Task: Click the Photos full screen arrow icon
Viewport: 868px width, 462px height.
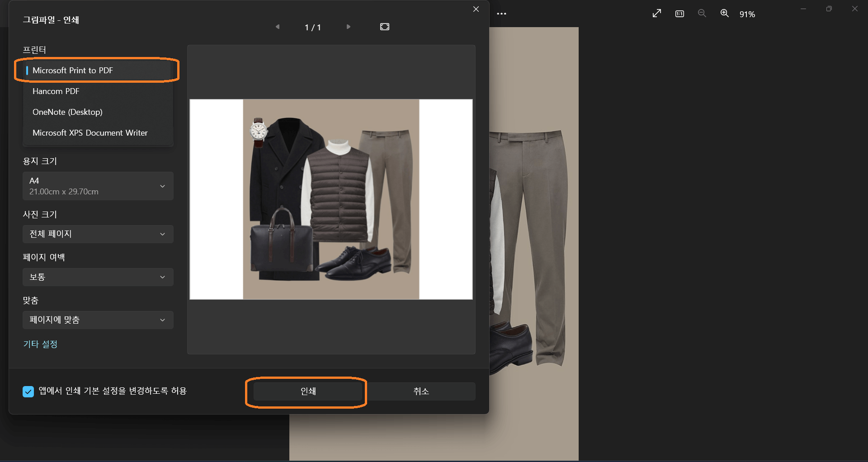Action: 657,14
